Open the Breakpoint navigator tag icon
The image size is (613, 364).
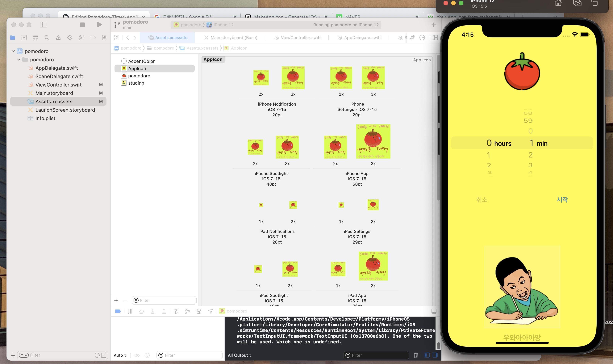click(x=93, y=37)
